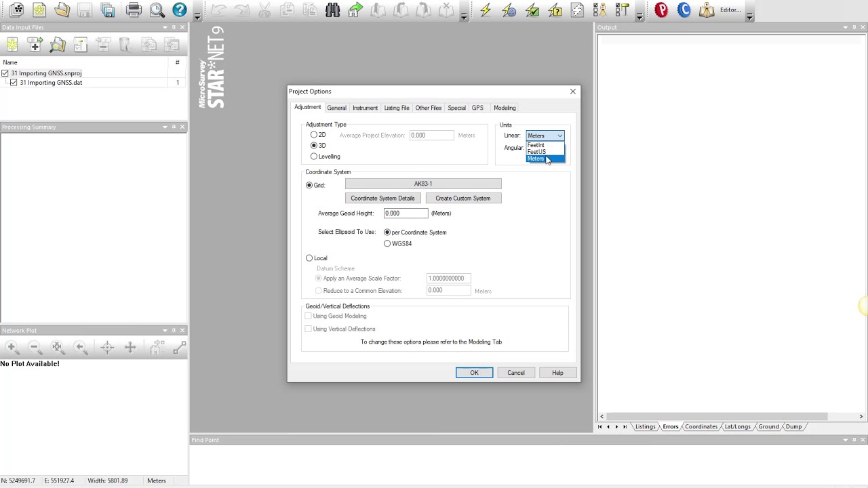Click the AK83-1 coordinate system button

point(423,184)
